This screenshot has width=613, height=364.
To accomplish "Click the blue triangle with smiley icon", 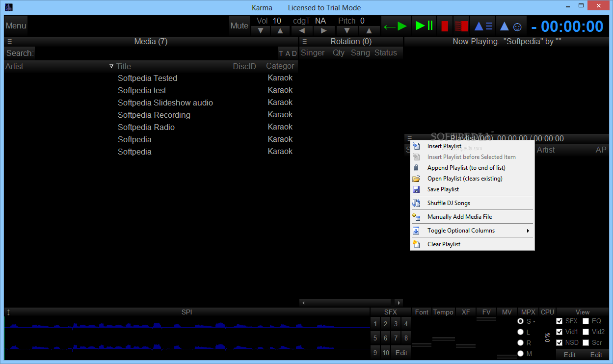I will tap(510, 26).
